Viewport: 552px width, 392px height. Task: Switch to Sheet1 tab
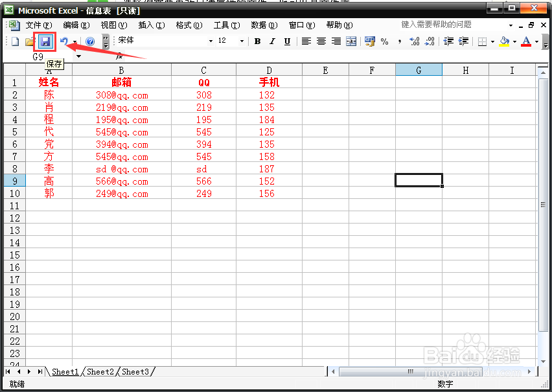click(x=65, y=371)
